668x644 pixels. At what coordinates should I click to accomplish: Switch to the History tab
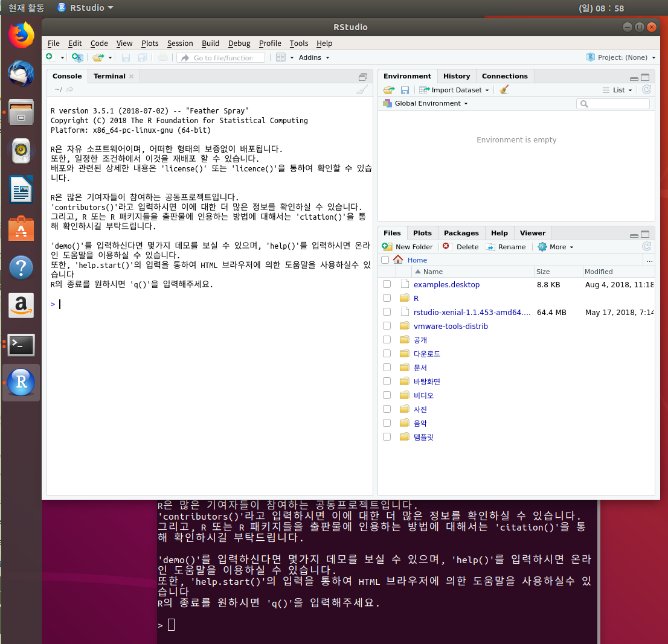coord(456,76)
